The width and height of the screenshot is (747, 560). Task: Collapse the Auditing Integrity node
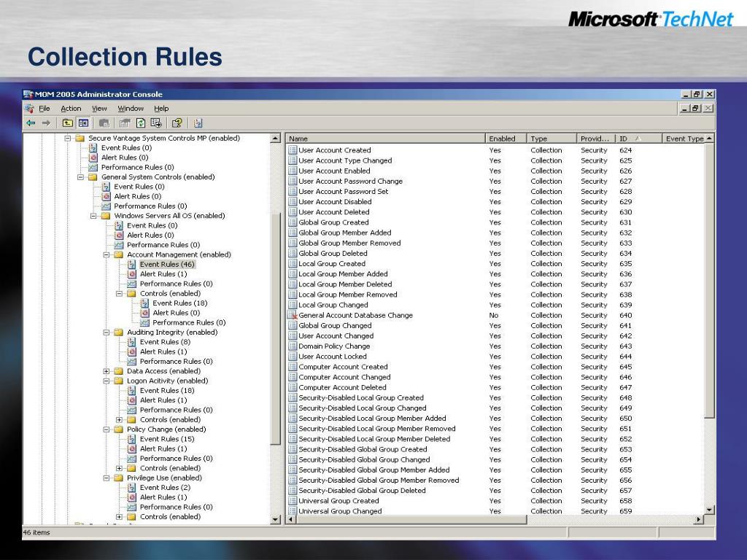[x=107, y=332]
